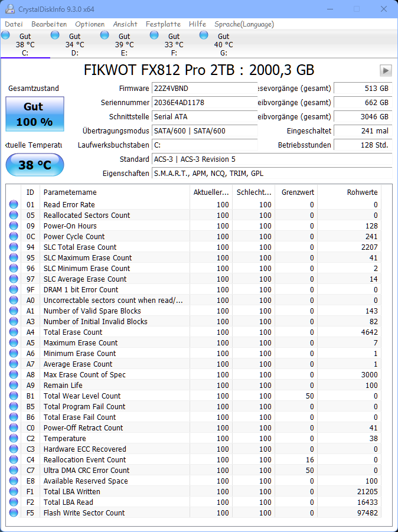Switch to drive D: tab
Viewport: 398px width, 532px height.
[x=74, y=44]
